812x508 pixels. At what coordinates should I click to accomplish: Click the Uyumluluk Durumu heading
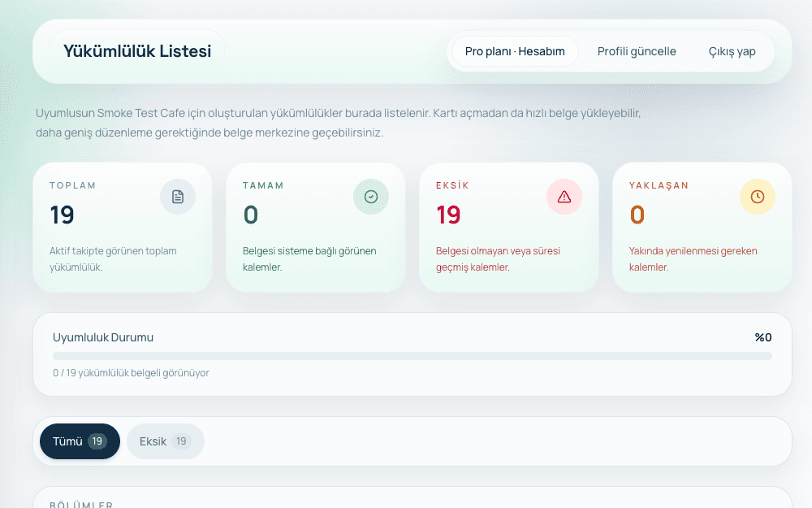[x=103, y=337]
